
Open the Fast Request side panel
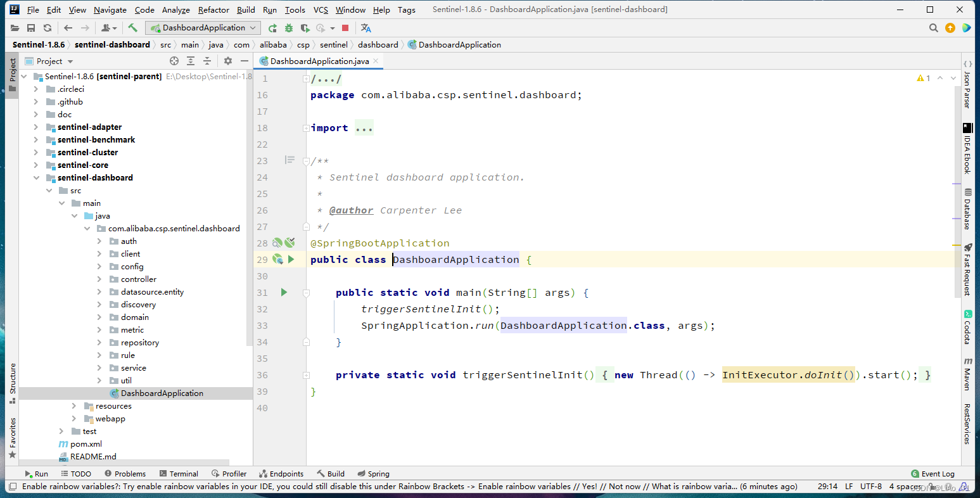coord(967,270)
